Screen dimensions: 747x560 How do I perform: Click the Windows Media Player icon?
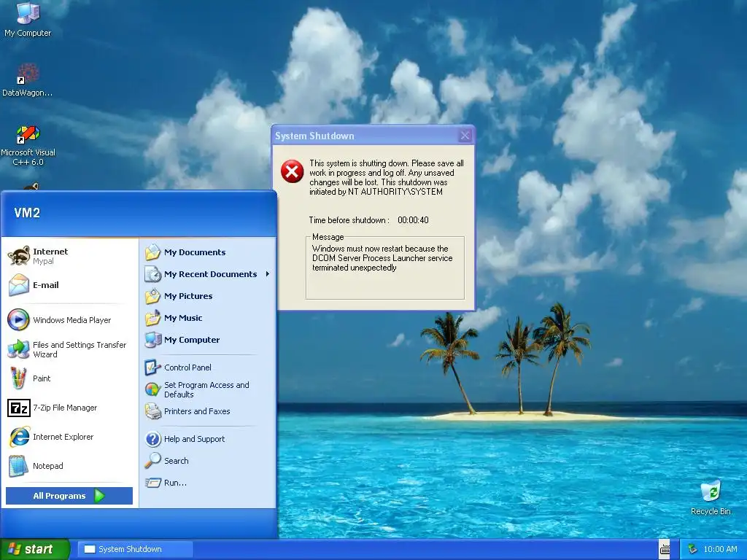pyautogui.click(x=18, y=319)
